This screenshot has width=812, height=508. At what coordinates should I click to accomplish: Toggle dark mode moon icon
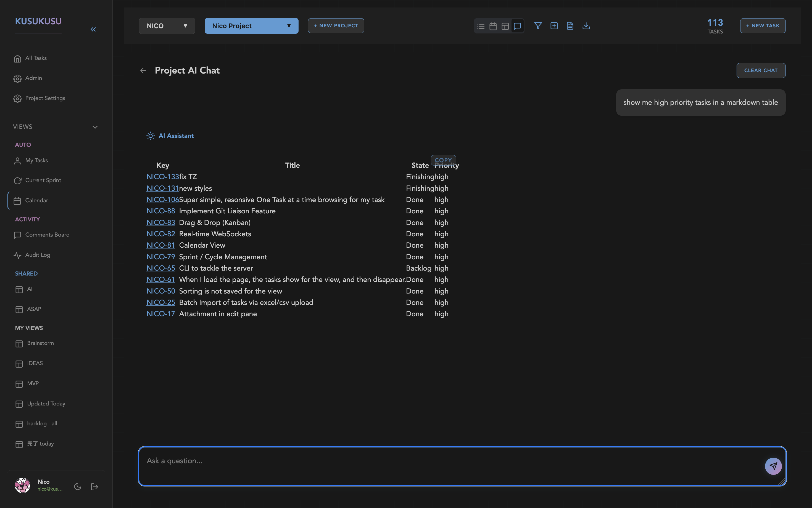78,486
